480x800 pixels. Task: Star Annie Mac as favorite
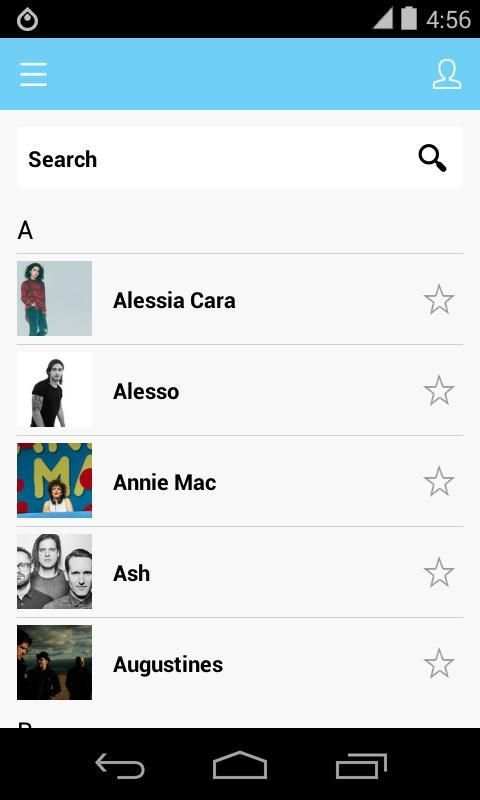pyautogui.click(x=439, y=481)
